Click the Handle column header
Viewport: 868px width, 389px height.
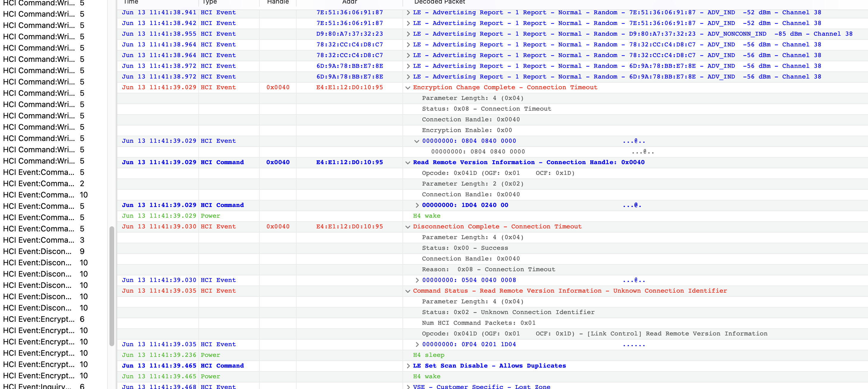pos(278,2)
